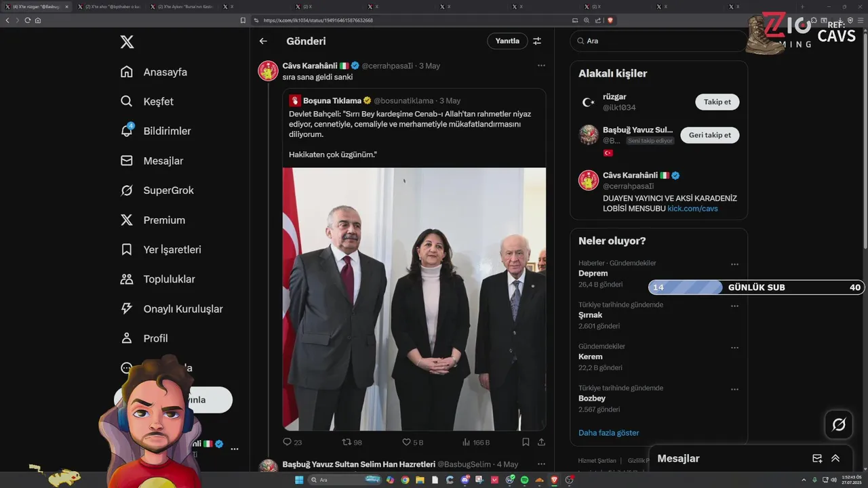Click the browser back arrow
The image size is (868, 488).
click(x=7, y=20)
